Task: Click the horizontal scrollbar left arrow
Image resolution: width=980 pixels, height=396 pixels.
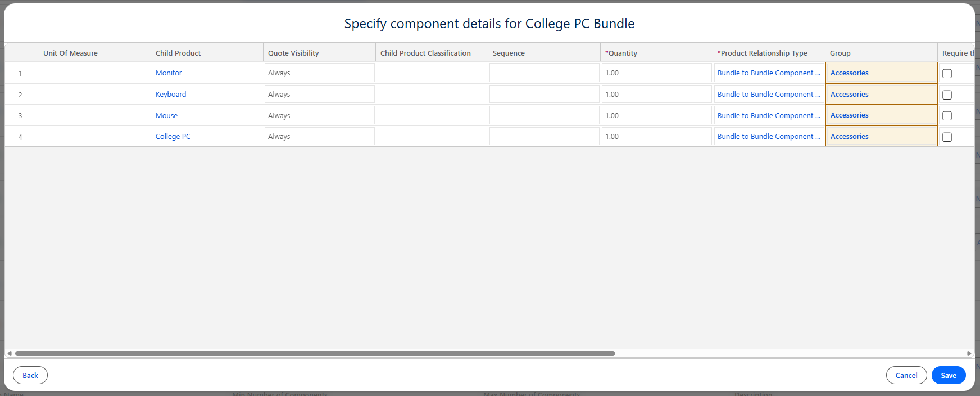Action: click(x=10, y=353)
